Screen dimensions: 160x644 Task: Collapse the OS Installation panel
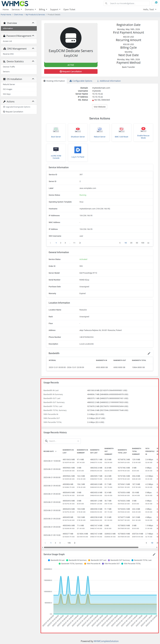coord(33,79)
